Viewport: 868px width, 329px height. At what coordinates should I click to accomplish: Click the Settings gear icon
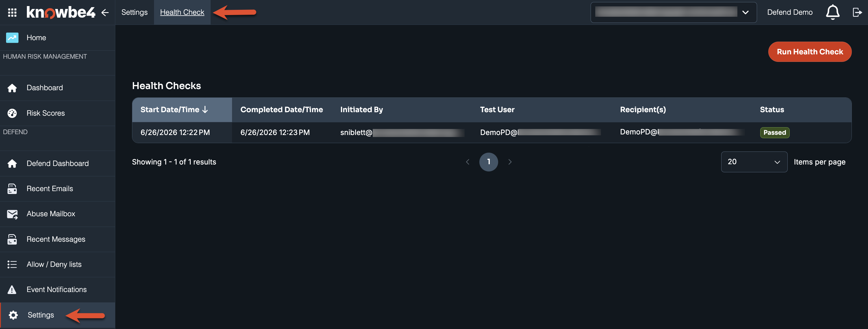pos(13,315)
